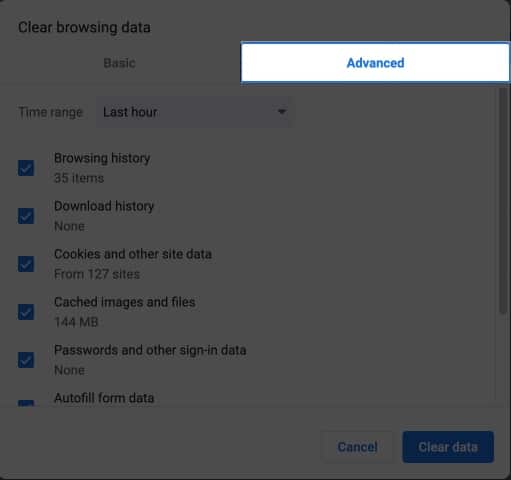
Task: Toggle the Passwords and other sign-in data checkbox
Action: coord(26,360)
